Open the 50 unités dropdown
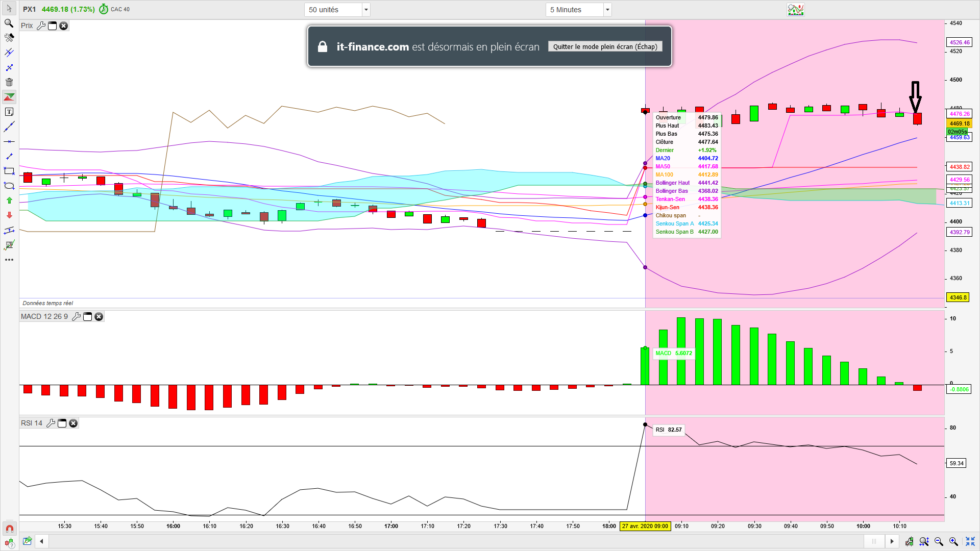The width and height of the screenshot is (980, 551). (365, 10)
